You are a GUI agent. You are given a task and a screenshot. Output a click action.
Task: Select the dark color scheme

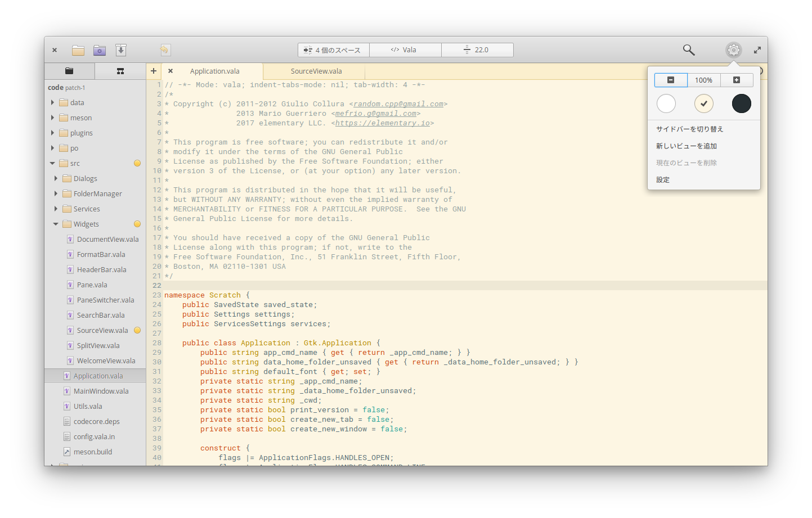[x=742, y=103]
